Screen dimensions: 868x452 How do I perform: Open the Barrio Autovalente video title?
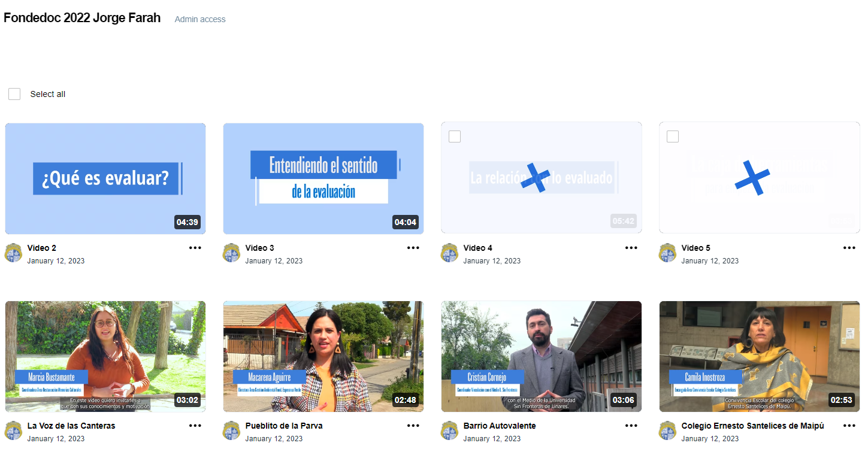pos(500,426)
